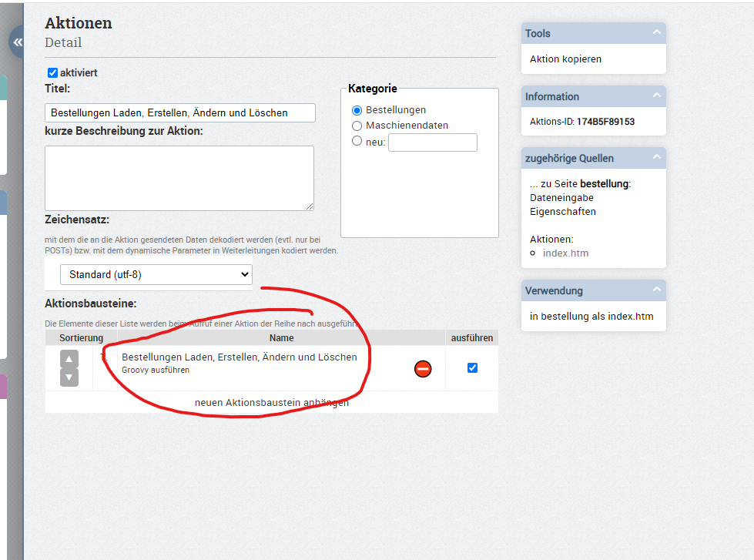Open the index.htm action link

coord(565,253)
